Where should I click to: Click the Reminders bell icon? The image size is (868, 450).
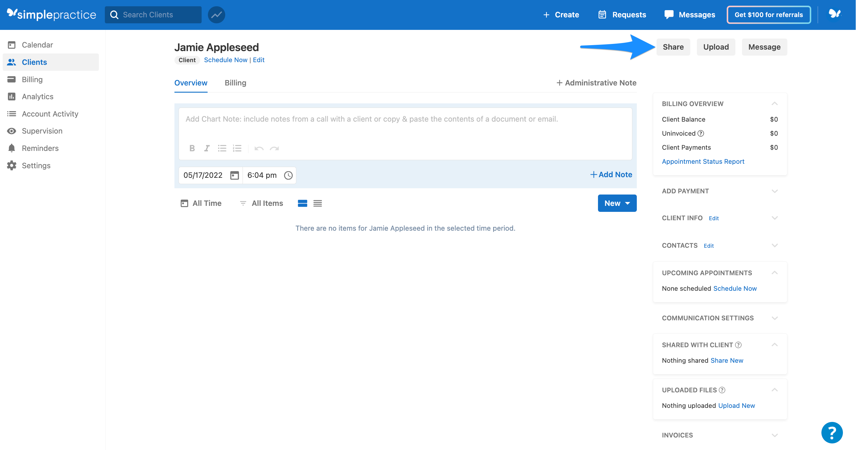[11, 148]
